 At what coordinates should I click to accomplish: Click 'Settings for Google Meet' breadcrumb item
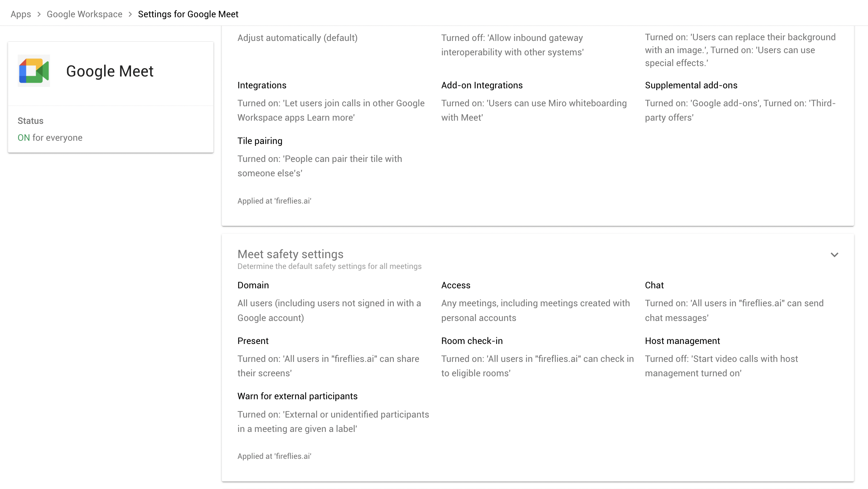point(188,14)
